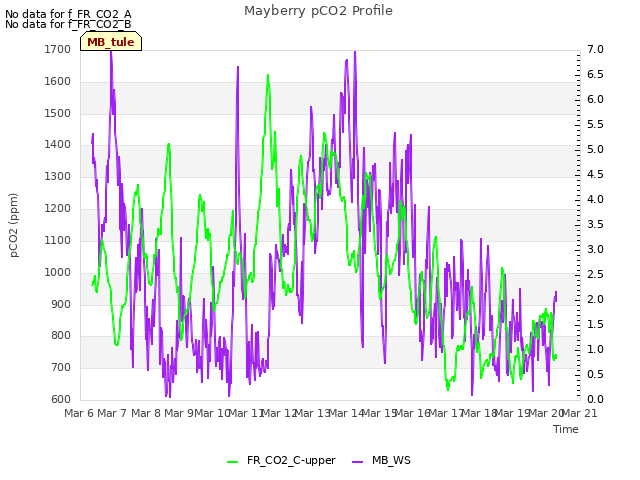Click the 1.5 tick on right axis
Image resolution: width=640 pixels, height=480 pixels.
click(596, 324)
